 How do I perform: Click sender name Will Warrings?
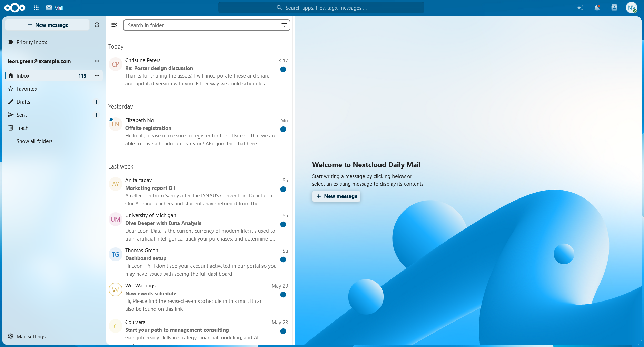pos(140,286)
